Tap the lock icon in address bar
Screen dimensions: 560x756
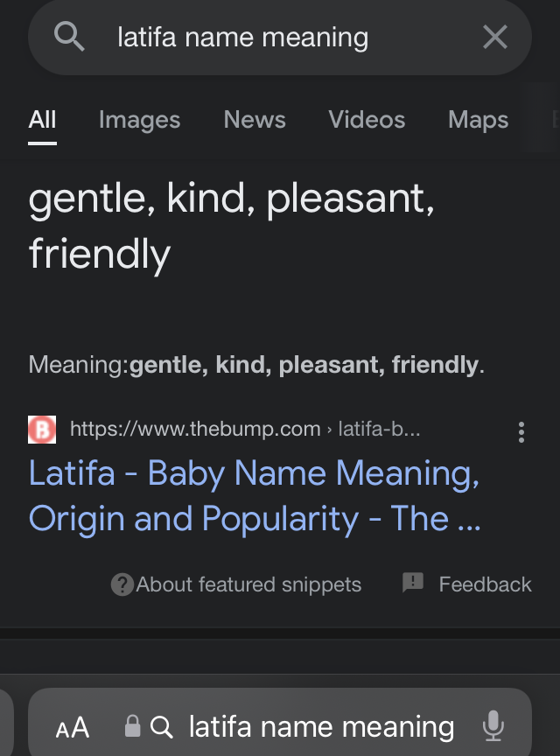(x=132, y=726)
